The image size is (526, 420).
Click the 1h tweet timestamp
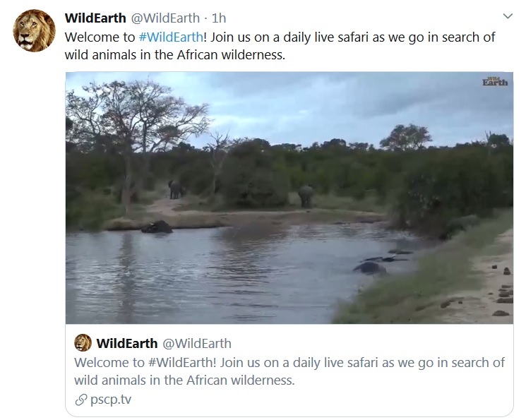point(219,17)
